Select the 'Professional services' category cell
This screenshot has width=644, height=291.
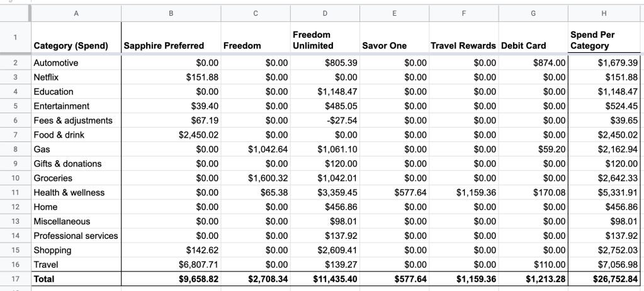click(x=75, y=236)
